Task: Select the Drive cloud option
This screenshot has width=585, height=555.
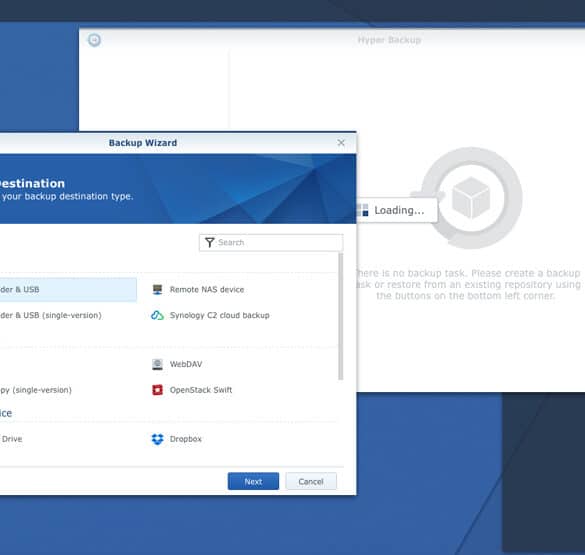Action: click(11, 439)
